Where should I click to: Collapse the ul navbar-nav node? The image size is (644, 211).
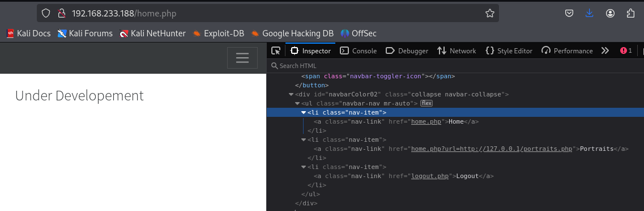pyautogui.click(x=297, y=103)
